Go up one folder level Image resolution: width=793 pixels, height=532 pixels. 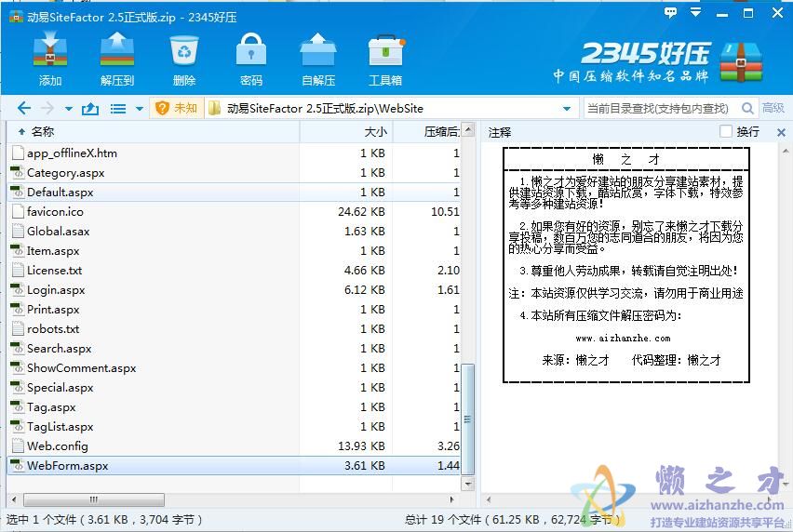pos(90,108)
